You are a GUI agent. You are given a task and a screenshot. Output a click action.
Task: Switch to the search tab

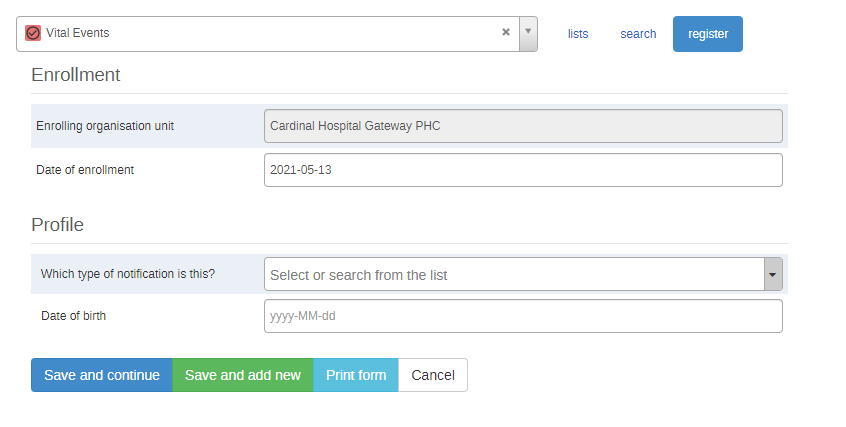pos(638,34)
